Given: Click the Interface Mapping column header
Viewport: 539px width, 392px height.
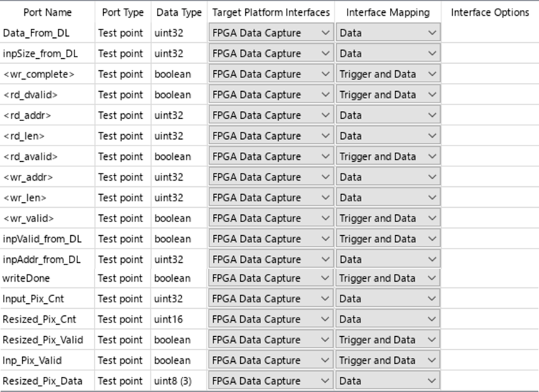Looking at the screenshot, I should point(387,12).
